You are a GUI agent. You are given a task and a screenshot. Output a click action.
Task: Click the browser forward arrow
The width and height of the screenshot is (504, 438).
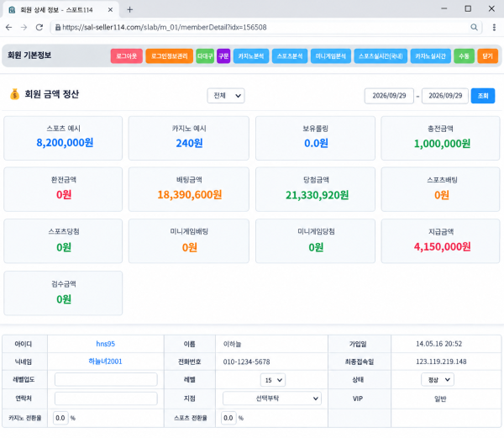point(24,28)
